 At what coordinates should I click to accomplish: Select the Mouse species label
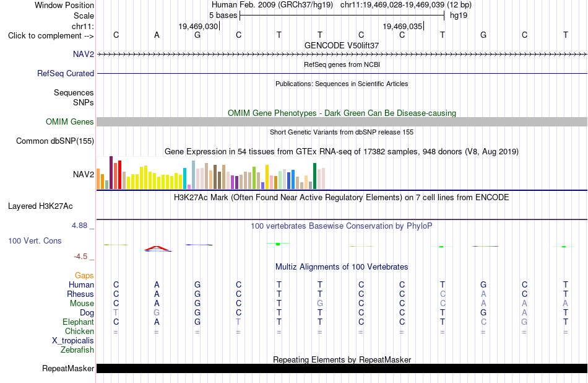pos(82,304)
